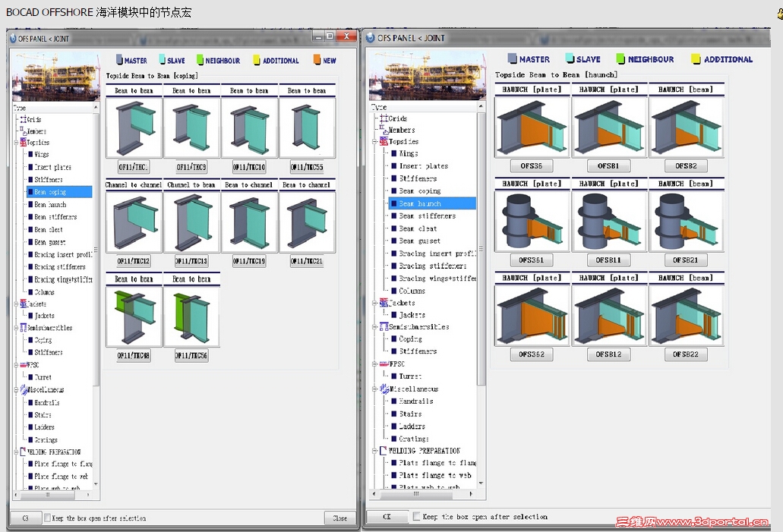Image resolution: width=783 pixels, height=532 pixels.
Task: Collapse Miscellaneous node in left window tree
Action: point(17,390)
